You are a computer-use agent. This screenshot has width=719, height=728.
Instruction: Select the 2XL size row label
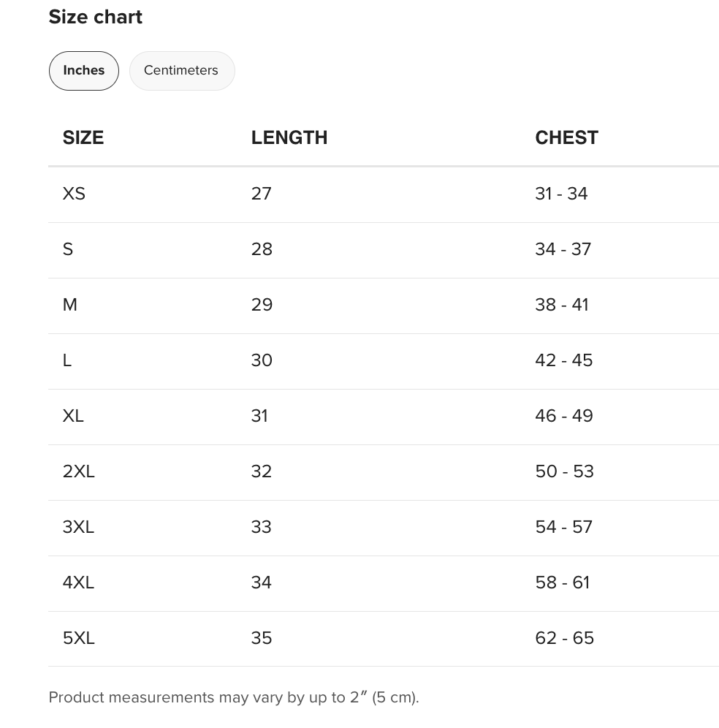coord(78,471)
